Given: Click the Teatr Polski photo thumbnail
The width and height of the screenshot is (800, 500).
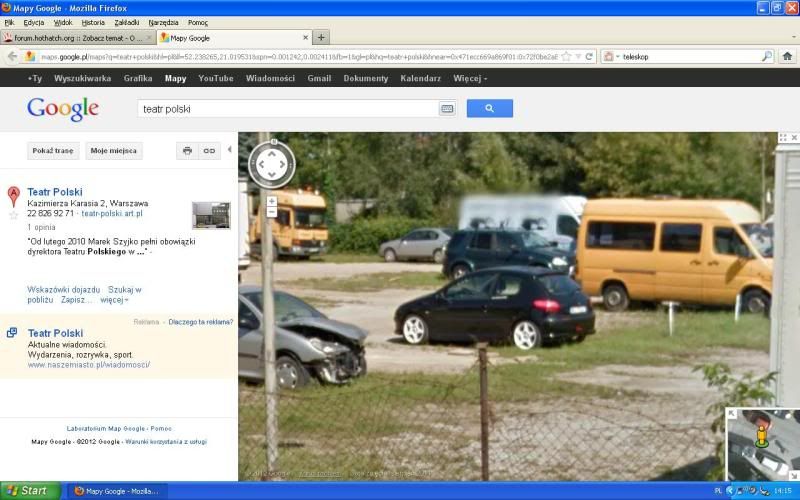Looking at the screenshot, I should pos(211,215).
